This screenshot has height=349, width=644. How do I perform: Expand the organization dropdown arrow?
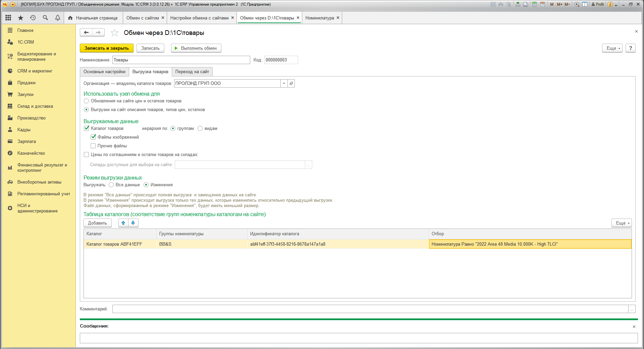point(284,84)
